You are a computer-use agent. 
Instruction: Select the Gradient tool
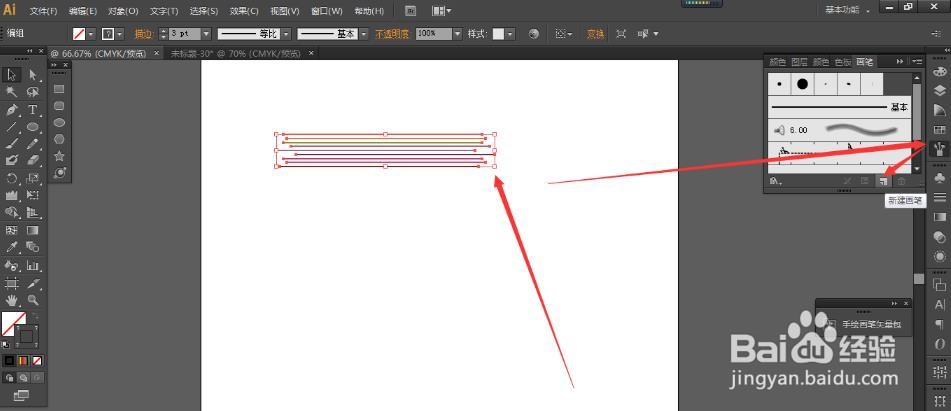(x=33, y=230)
